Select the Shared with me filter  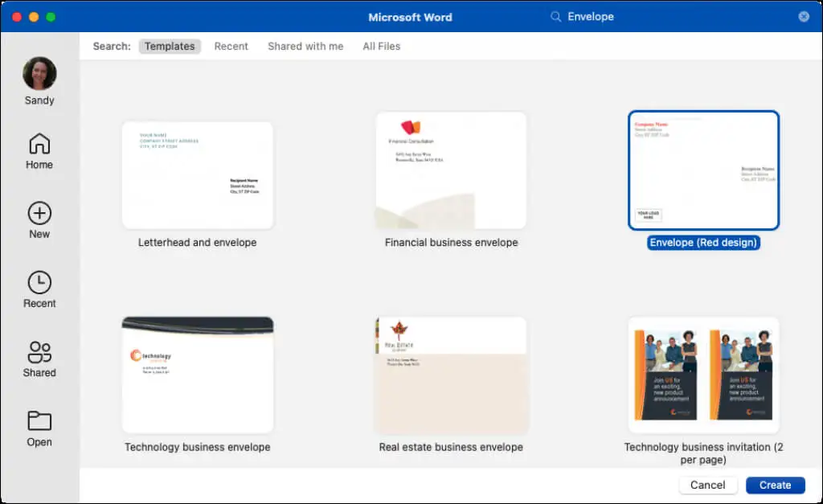coord(305,46)
